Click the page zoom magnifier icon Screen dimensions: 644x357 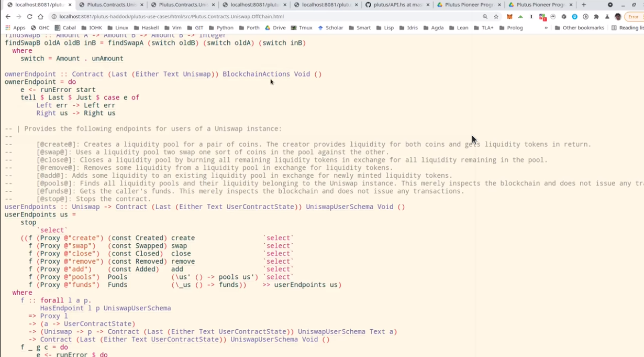[x=485, y=17]
